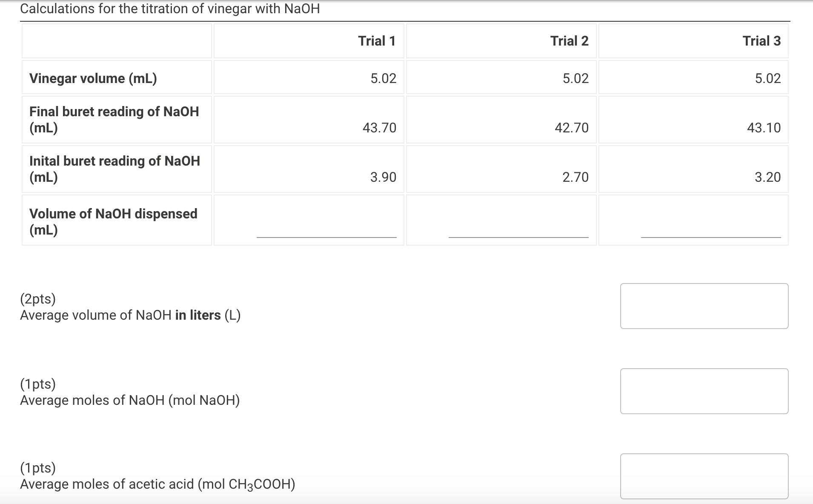Click the Trial 3 column header
Image resolution: width=813 pixels, height=504 pixels.
pos(761,40)
